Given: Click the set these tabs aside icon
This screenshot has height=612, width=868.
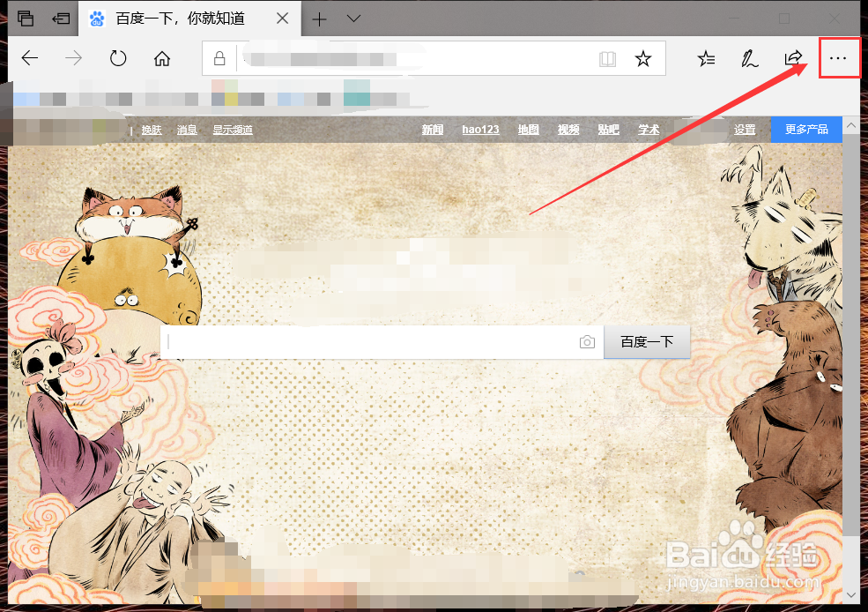Looking at the screenshot, I should (61, 19).
